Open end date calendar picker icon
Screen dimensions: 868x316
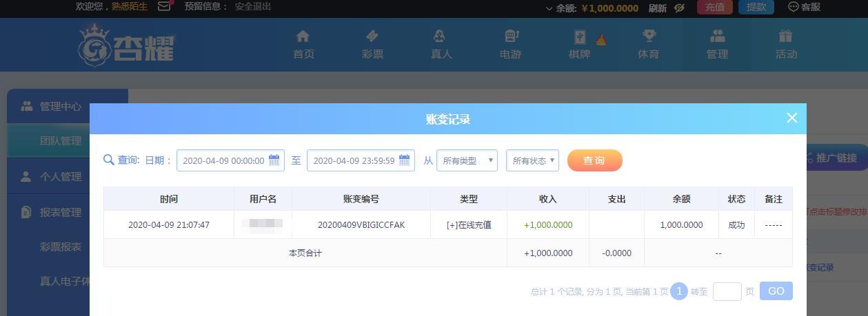[x=404, y=160]
